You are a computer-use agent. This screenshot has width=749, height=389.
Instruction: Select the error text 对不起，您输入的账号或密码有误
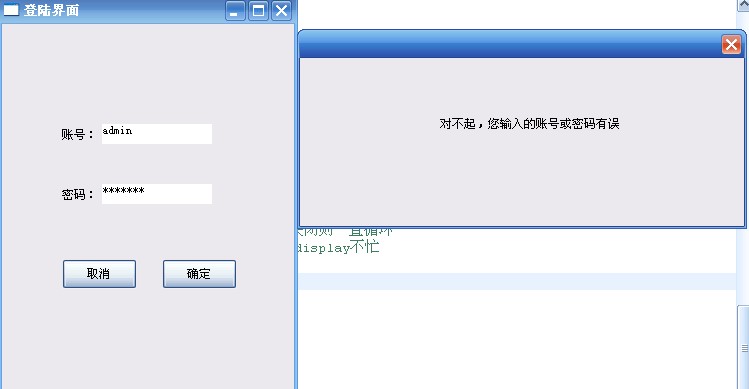529,124
